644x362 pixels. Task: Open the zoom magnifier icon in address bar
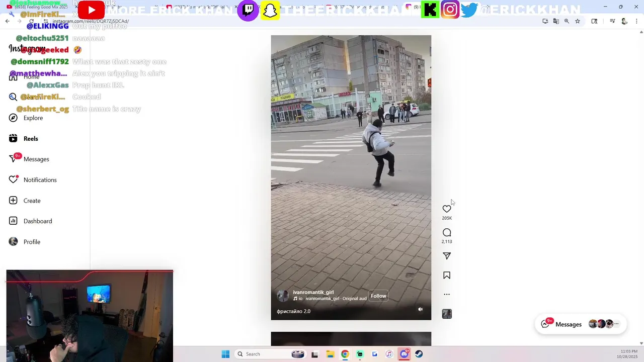567,21
